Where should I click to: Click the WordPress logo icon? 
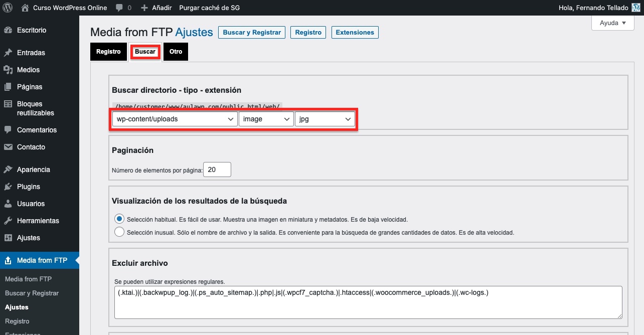coord(8,8)
